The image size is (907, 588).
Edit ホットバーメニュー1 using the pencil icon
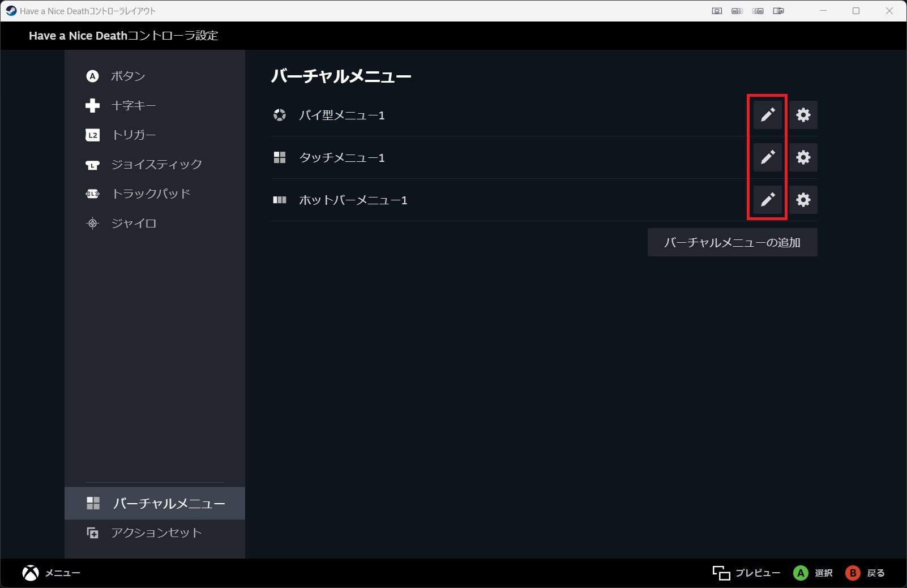pos(767,200)
